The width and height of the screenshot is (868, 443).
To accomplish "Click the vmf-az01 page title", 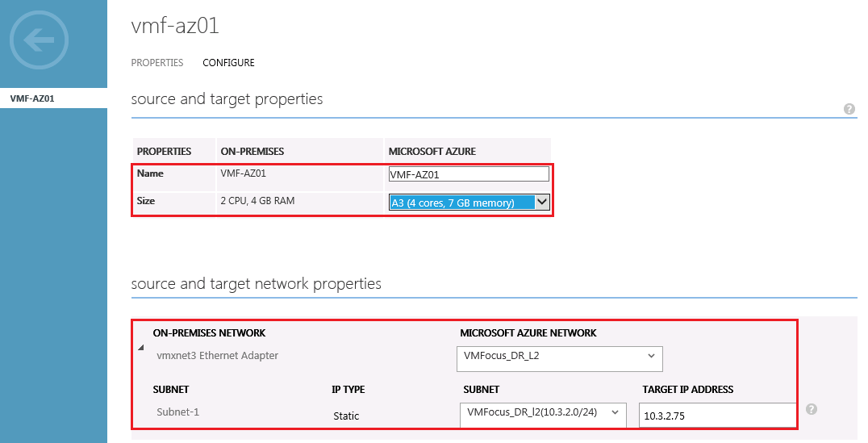I will 175,27.
